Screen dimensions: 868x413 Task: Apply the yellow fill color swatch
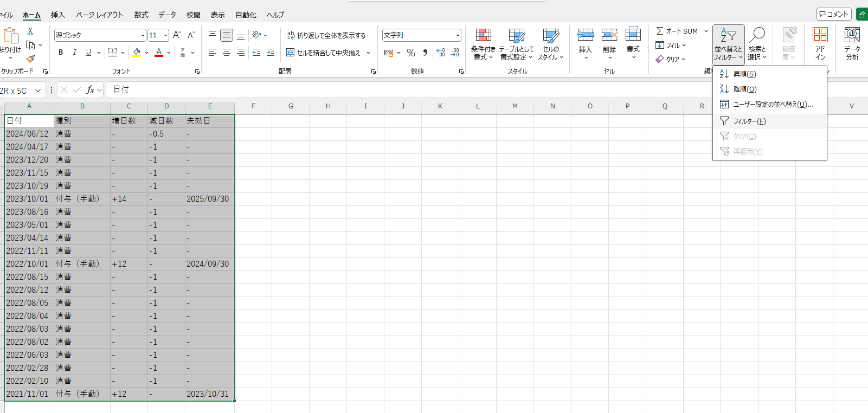pyautogui.click(x=137, y=53)
